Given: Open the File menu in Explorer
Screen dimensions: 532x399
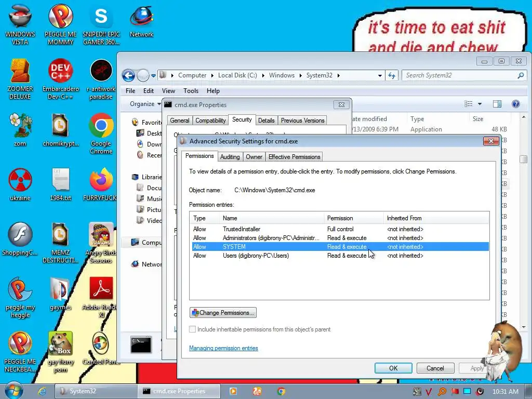Looking at the screenshot, I should coord(130,91).
